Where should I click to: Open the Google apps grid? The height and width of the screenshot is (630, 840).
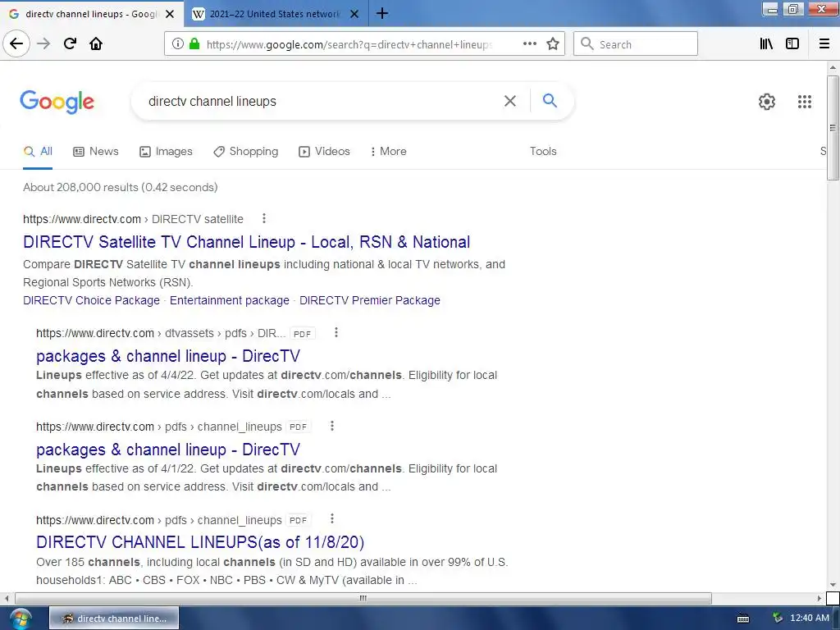pyautogui.click(x=804, y=101)
